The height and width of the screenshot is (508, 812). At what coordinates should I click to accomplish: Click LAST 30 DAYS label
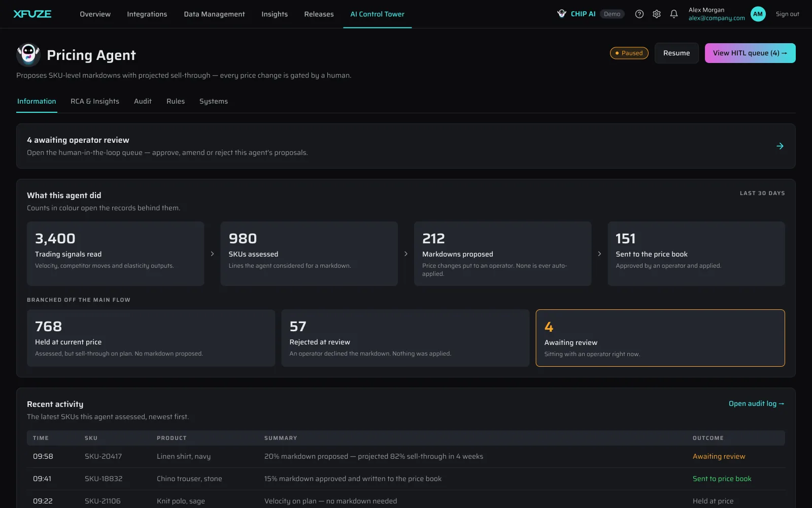pyautogui.click(x=762, y=193)
